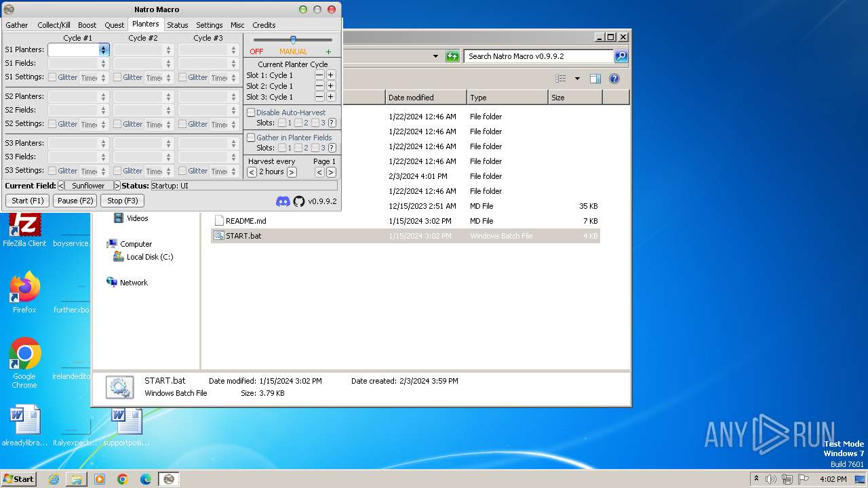
Task: Check Auto-Harvest slot 1 checkbox
Action: (282, 123)
